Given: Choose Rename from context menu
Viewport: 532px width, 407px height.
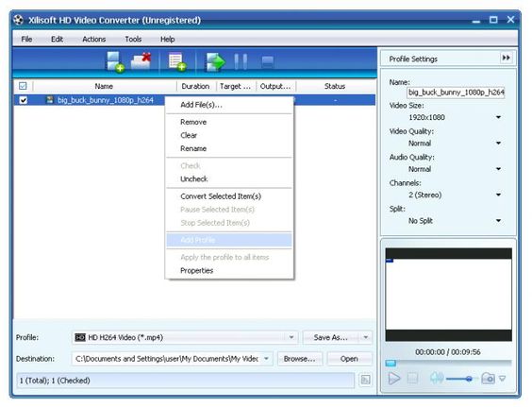Looking at the screenshot, I should (229, 148).
